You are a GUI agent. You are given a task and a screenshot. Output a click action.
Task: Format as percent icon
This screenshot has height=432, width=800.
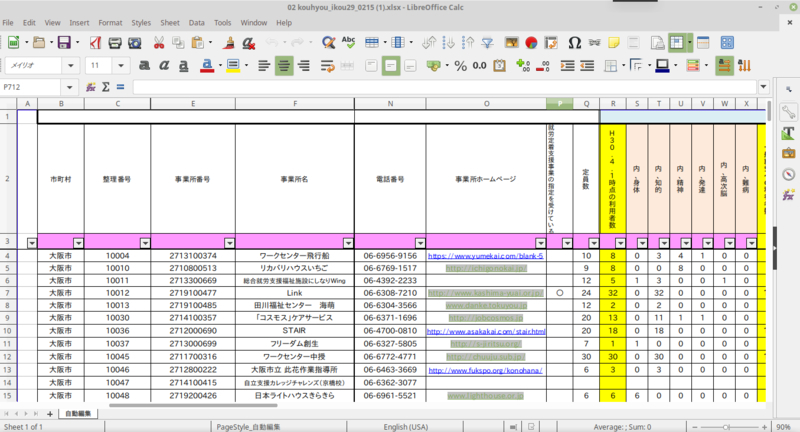tap(460, 66)
